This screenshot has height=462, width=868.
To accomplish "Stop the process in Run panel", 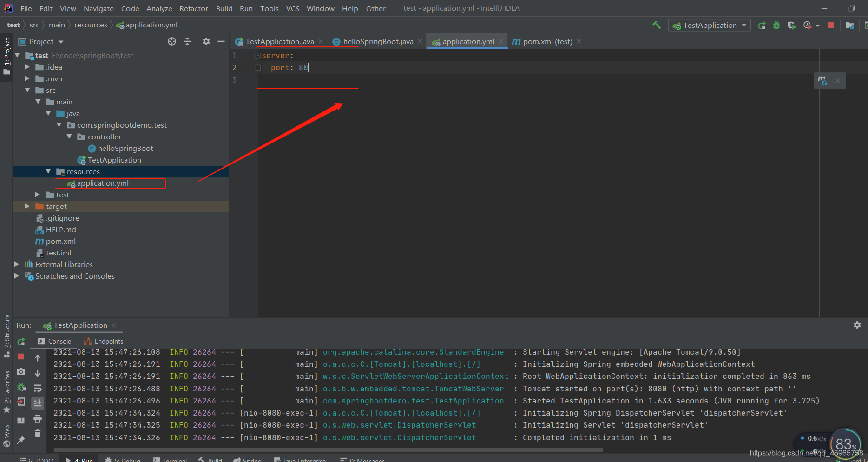I will coord(21,357).
